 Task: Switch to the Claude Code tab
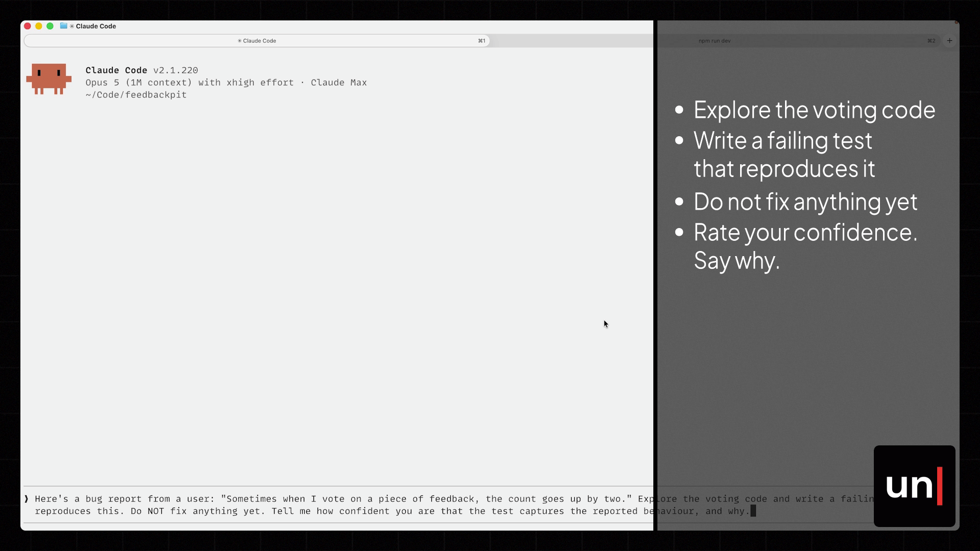(x=257, y=41)
